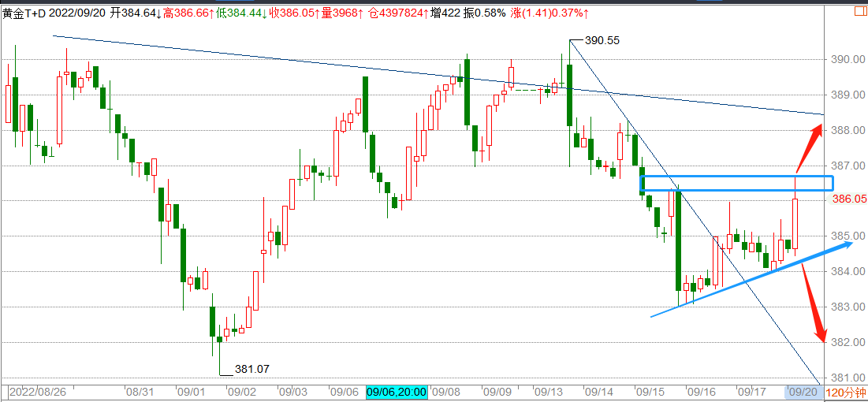The width and height of the screenshot is (868, 402).
Task: Click the 开384.64 opening price readout
Action: click(x=136, y=13)
